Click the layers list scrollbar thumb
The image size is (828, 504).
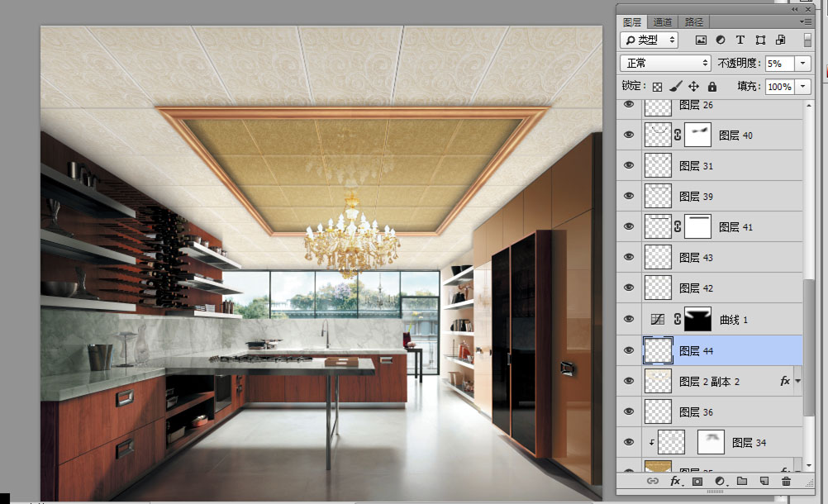[808, 347]
